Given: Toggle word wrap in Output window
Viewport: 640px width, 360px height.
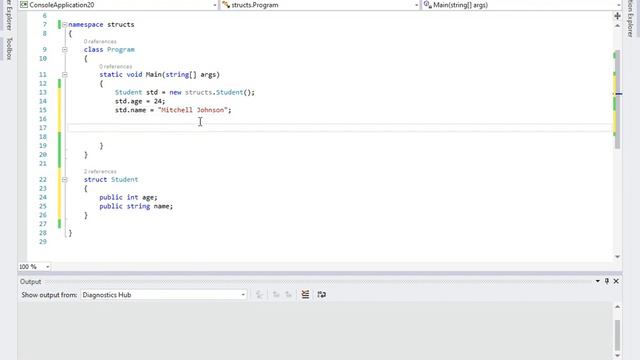Looking at the screenshot, I should tap(322, 295).
